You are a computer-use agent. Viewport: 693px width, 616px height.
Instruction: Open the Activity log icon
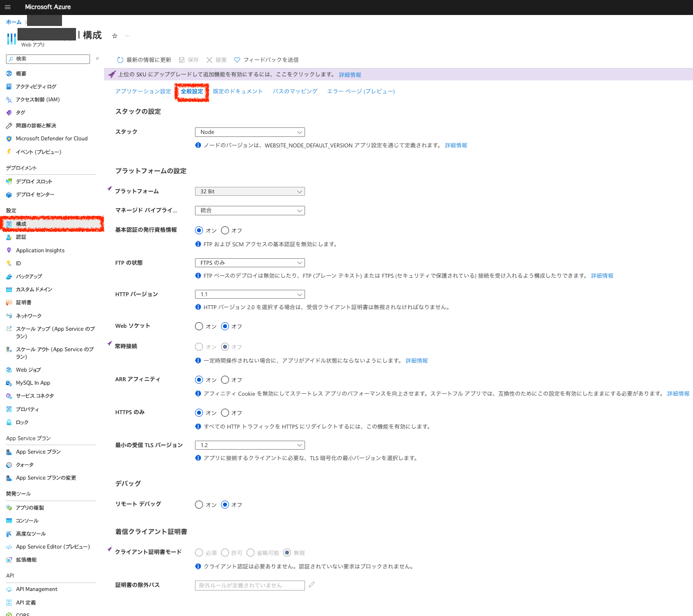9,86
